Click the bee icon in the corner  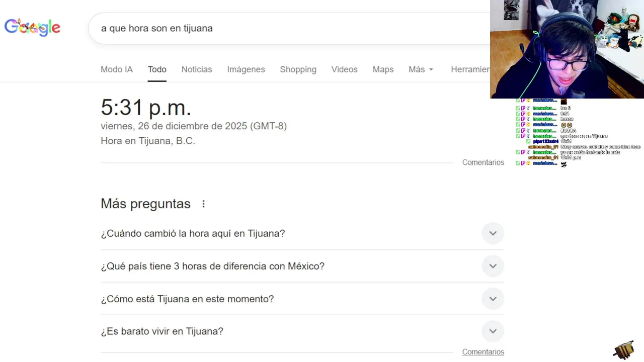pos(624,349)
